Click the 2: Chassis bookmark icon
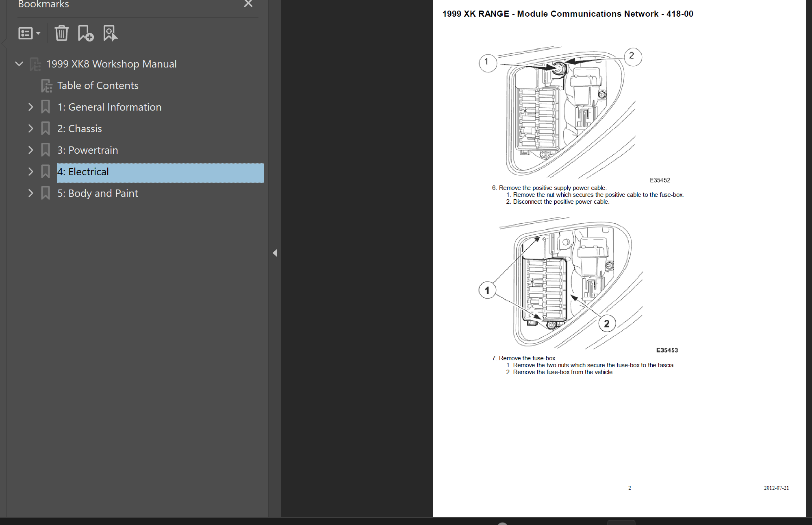This screenshot has height=525, width=812. pyautogui.click(x=46, y=129)
